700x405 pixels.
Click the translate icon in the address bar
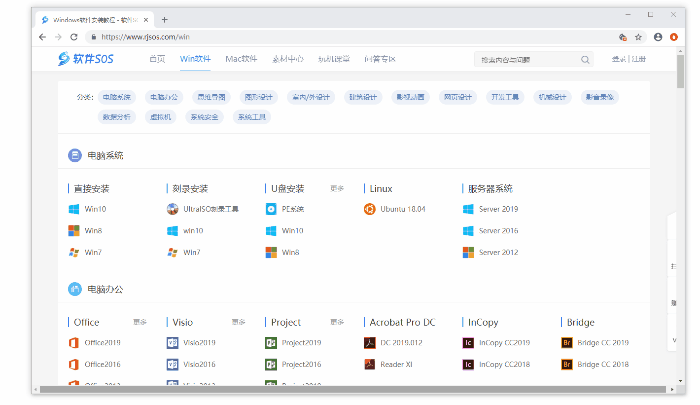(623, 37)
